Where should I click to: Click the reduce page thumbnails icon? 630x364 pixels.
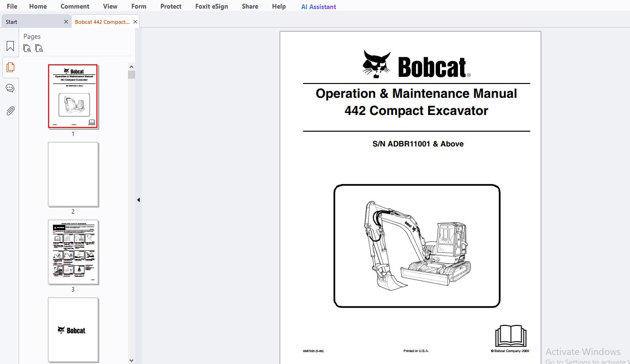point(39,48)
